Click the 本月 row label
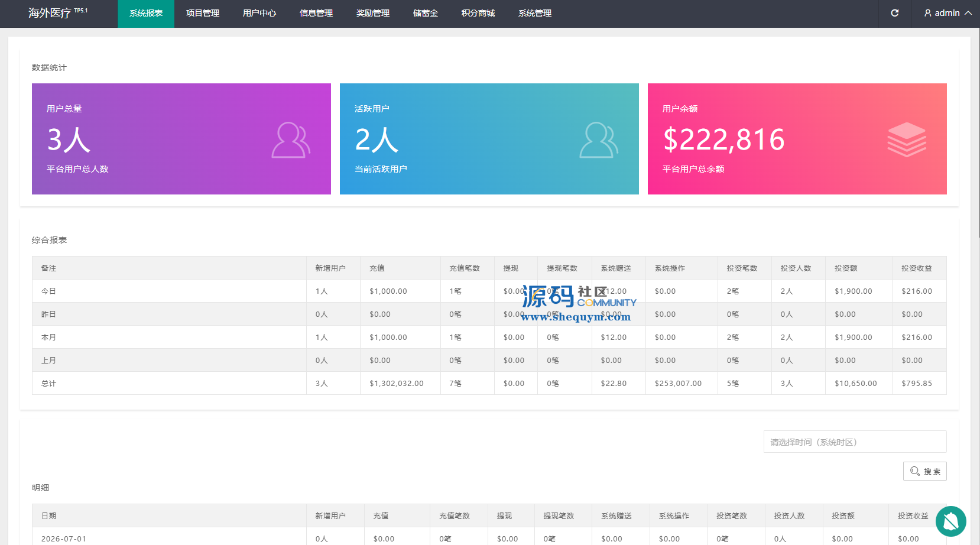Screen dimensions: 980x545 tap(48, 338)
